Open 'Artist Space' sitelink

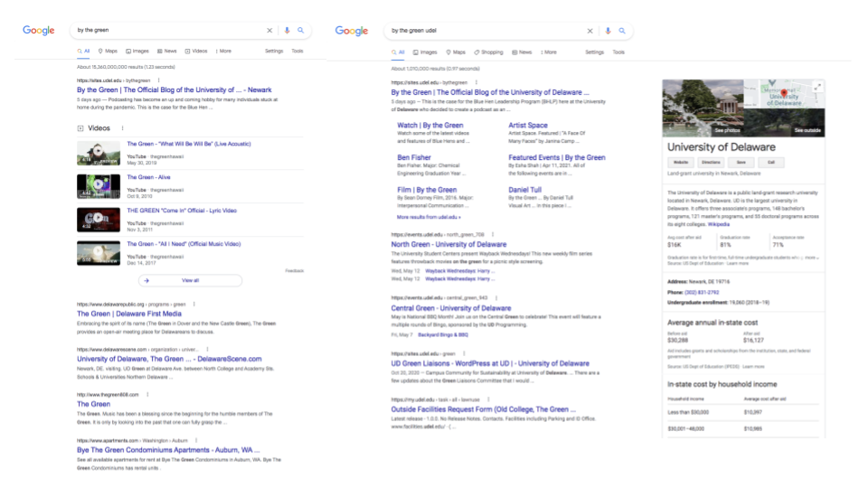[x=528, y=126]
